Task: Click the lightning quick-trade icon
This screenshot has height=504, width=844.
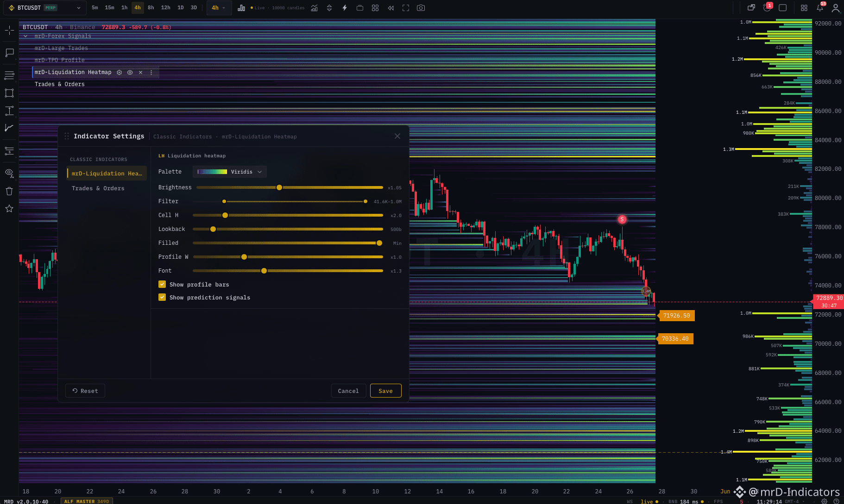Action: click(345, 8)
